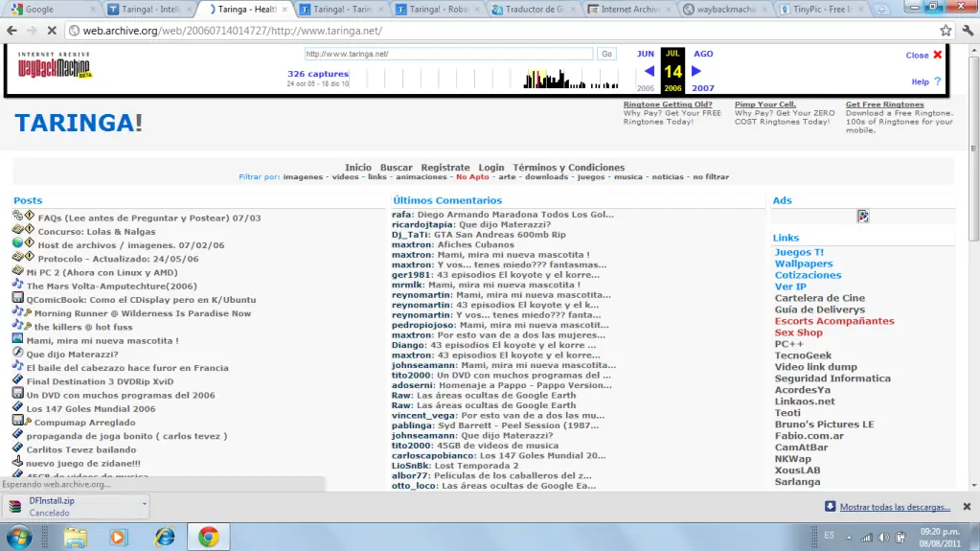Click Wayback Machine logo
This screenshot has width=980, height=551.
[55, 65]
